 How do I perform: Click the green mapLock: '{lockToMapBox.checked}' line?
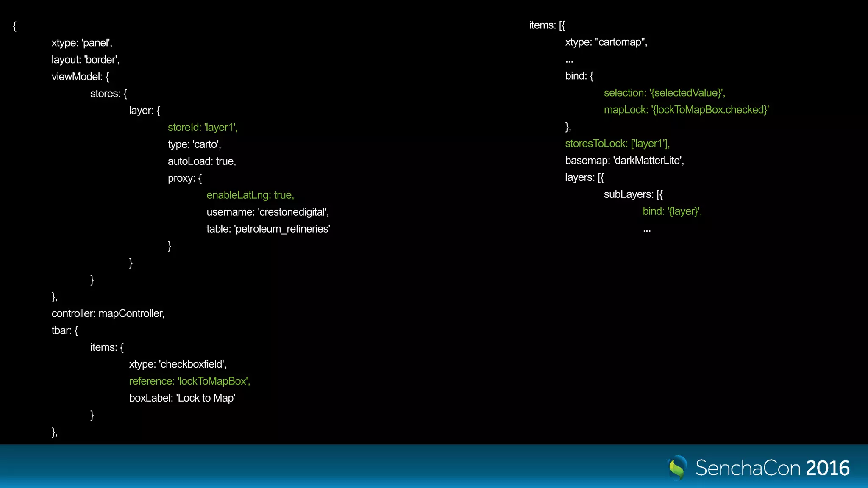[686, 110]
